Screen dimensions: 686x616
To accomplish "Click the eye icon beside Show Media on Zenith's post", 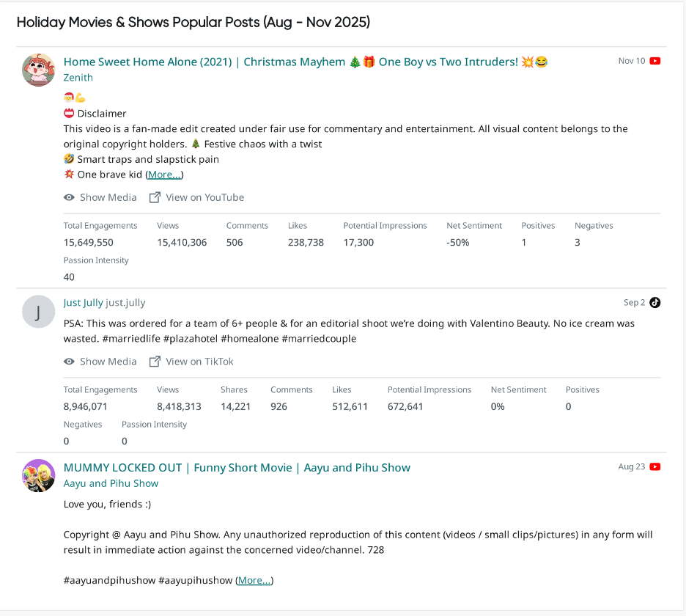I will 68,197.
